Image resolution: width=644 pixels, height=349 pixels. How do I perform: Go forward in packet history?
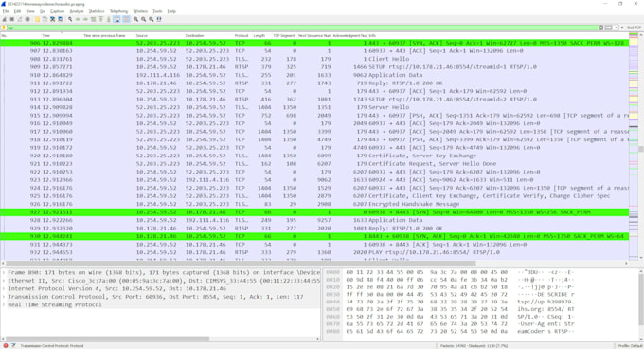coord(85,19)
